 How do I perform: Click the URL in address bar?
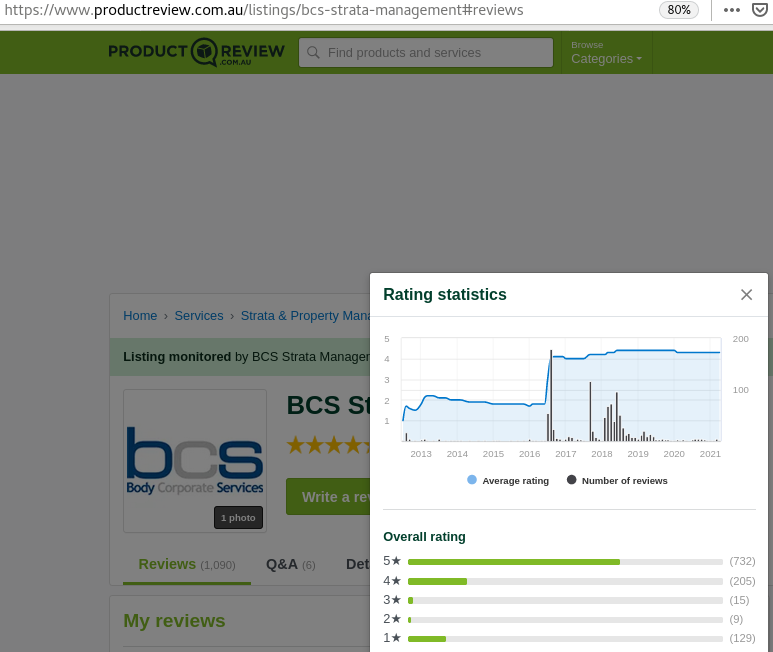[x=264, y=10]
